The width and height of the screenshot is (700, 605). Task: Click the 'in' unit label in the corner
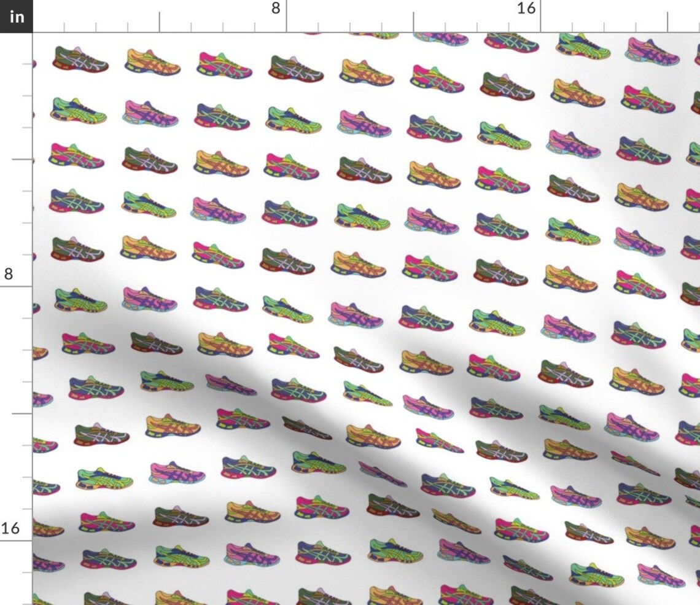click(x=16, y=17)
